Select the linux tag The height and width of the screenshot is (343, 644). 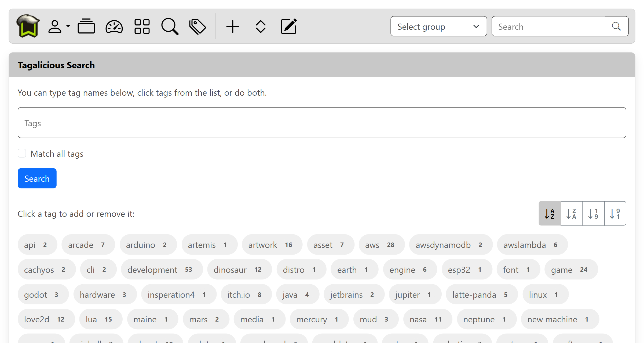[546, 294]
